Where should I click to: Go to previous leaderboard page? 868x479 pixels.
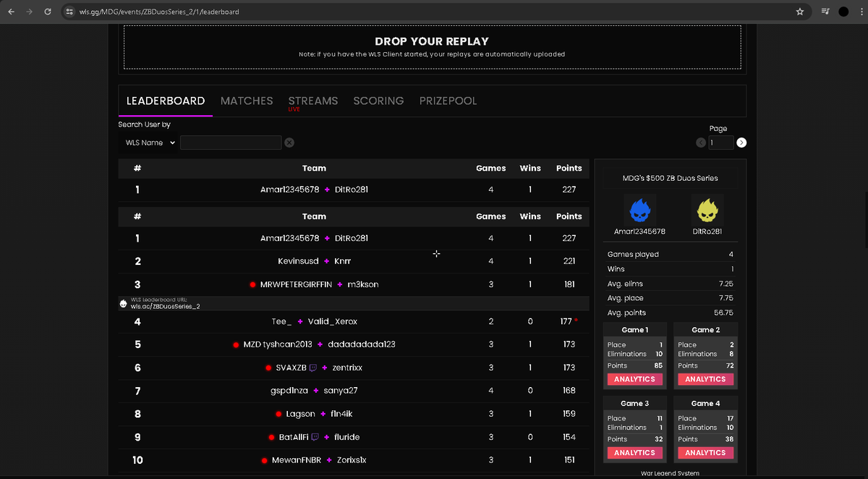pos(700,143)
